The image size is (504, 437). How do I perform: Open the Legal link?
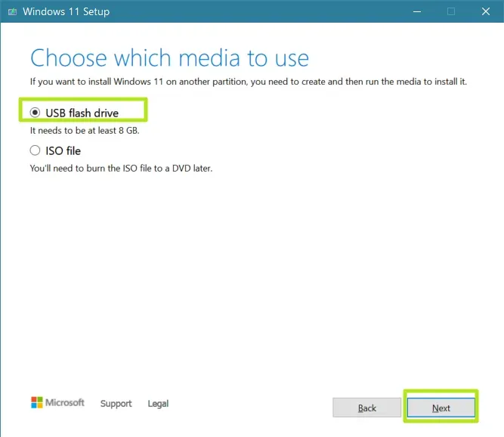click(158, 404)
